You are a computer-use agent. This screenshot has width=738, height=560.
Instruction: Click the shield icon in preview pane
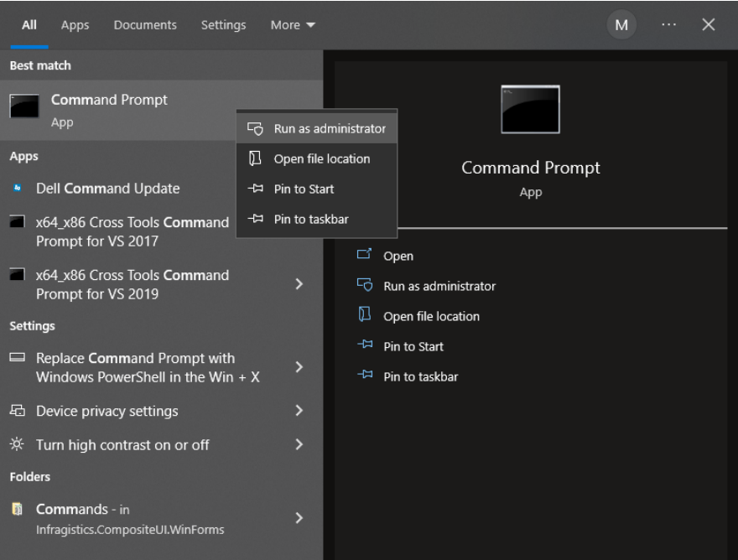click(365, 285)
